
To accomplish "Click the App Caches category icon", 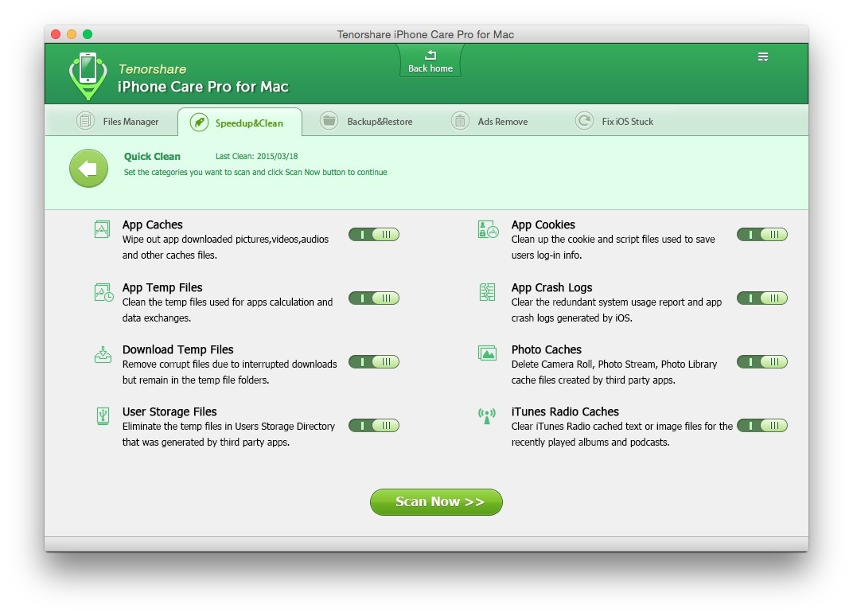I will (102, 230).
